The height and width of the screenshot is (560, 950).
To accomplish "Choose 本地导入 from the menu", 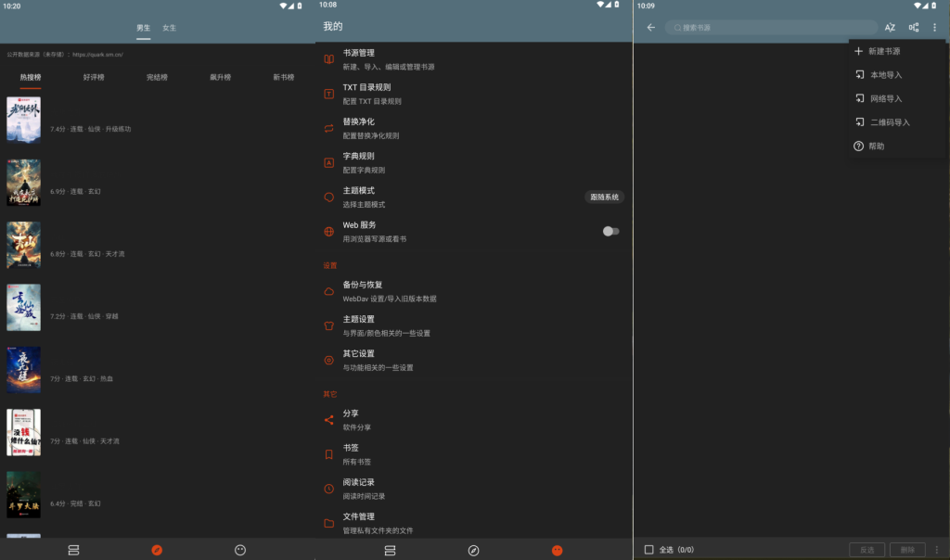I will (x=886, y=74).
